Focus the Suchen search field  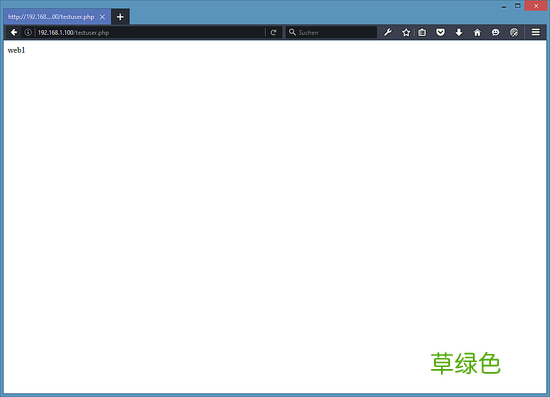pyautogui.click(x=331, y=32)
